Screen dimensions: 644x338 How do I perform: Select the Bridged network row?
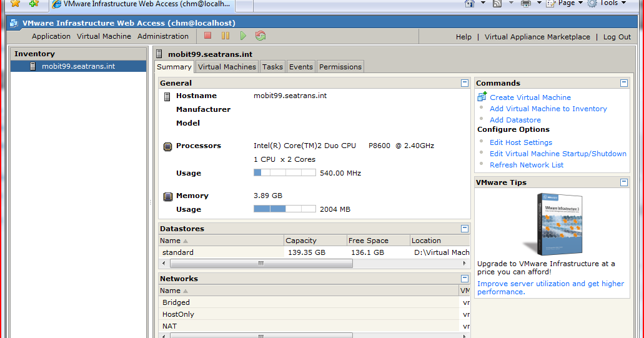click(x=314, y=302)
